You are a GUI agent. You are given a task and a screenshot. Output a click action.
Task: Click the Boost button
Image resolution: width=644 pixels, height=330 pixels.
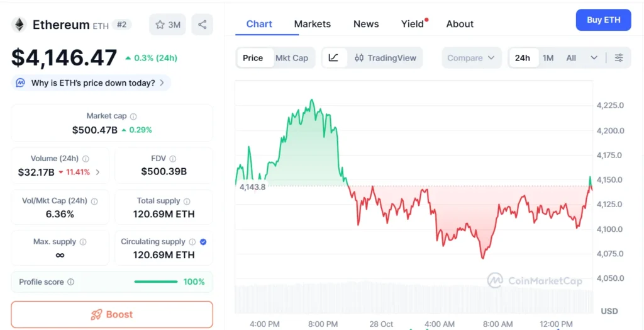click(112, 314)
